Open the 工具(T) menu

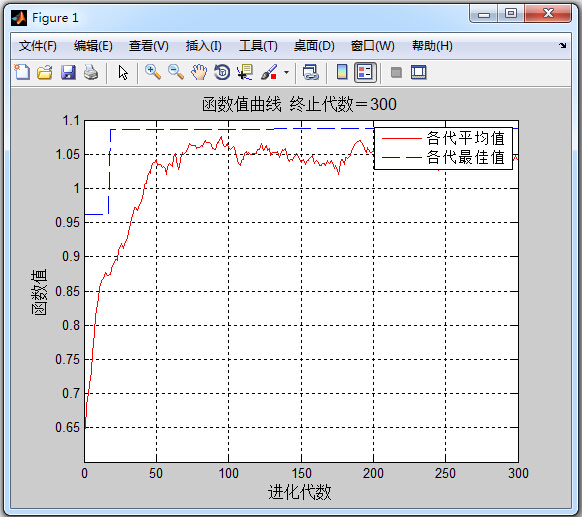258,46
